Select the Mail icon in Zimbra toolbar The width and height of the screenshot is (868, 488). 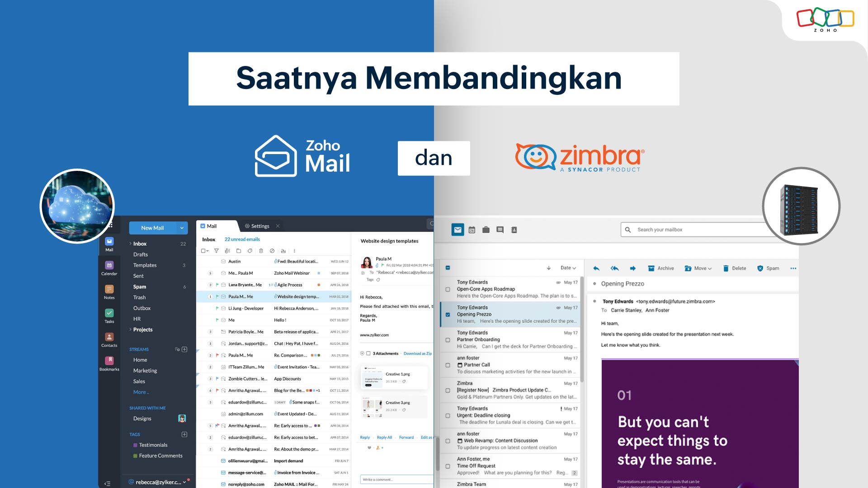pos(457,230)
